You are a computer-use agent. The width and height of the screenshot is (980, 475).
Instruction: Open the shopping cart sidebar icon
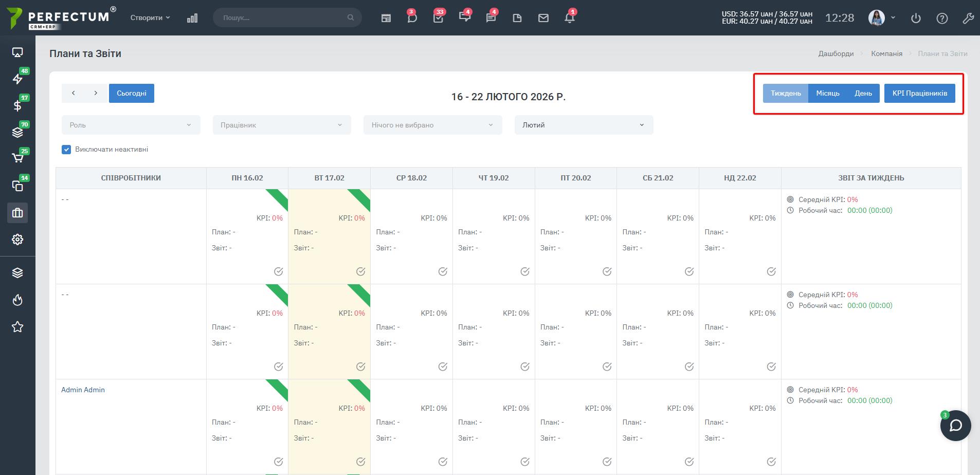pyautogui.click(x=17, y=158)
